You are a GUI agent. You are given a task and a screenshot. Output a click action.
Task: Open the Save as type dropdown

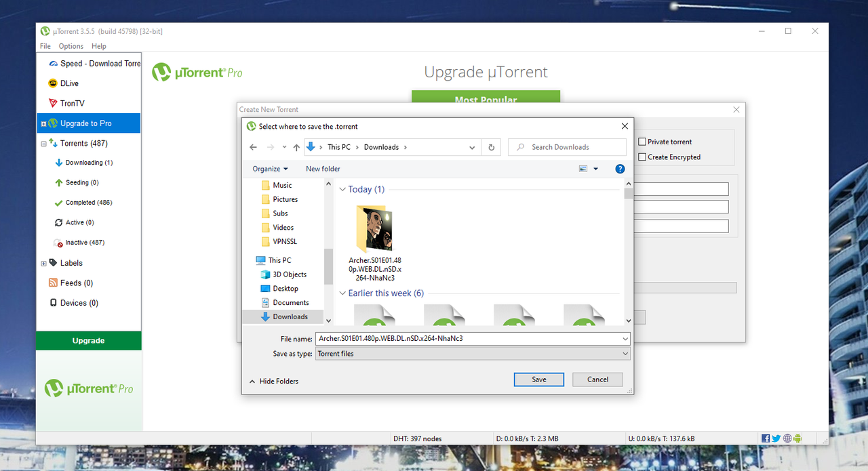pos(625,354)
